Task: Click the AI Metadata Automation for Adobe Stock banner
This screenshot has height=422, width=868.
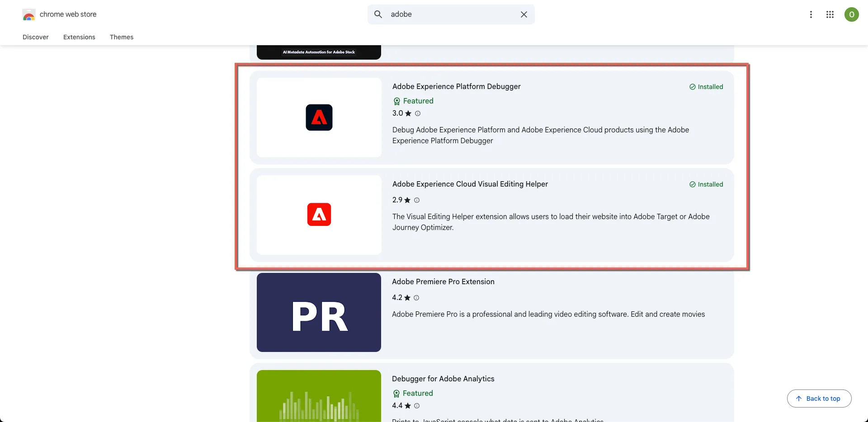Action: (319, 52)
